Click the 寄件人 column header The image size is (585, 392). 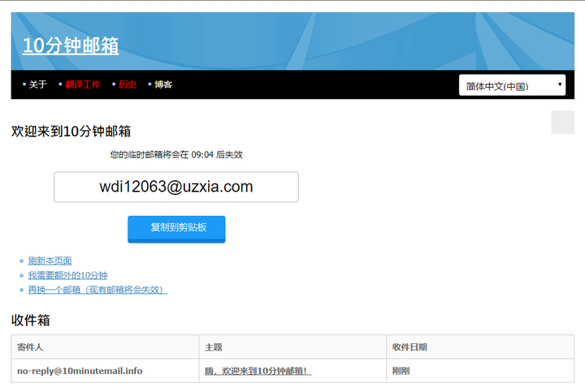point(105,347)
